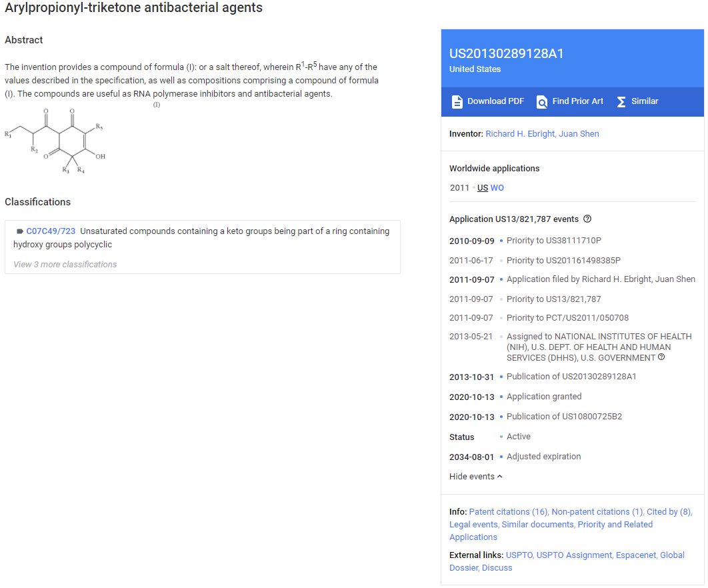Screen dimensions: 708x588
Task: Open help icon next to Application events
Action: 587,219
